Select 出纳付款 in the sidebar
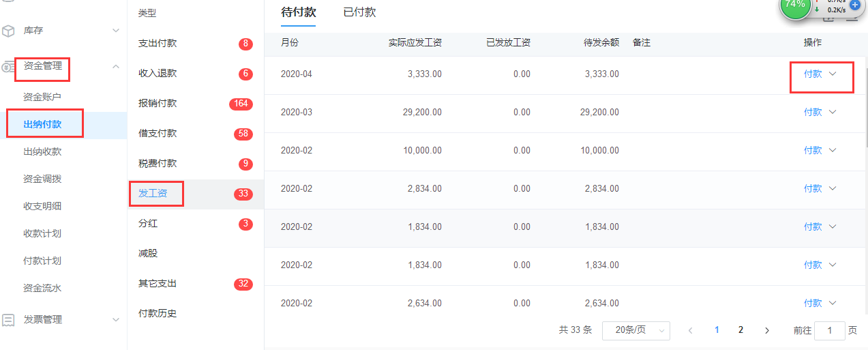Screen dimensions: 868x350 tap(42, 124)
